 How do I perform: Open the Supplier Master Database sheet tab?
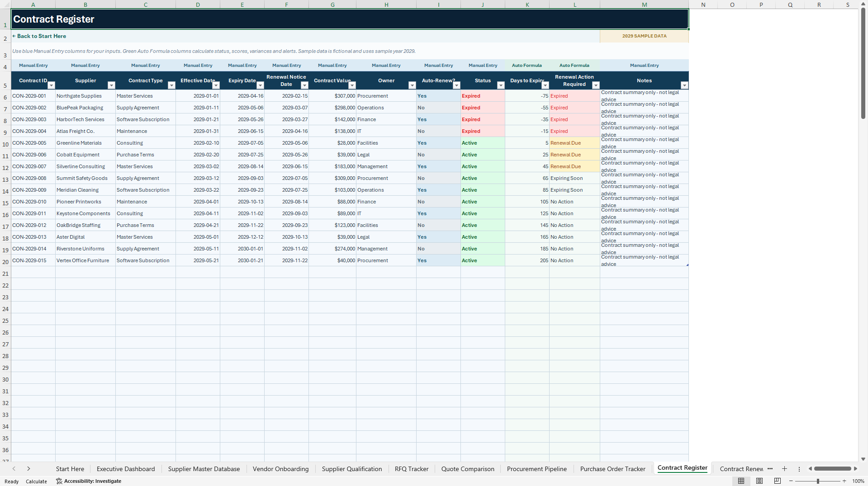[x=204, y=469]
